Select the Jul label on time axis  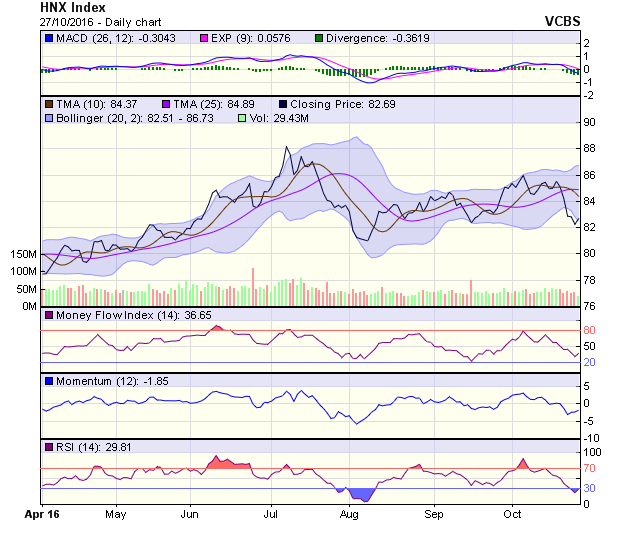coord(270,514)
